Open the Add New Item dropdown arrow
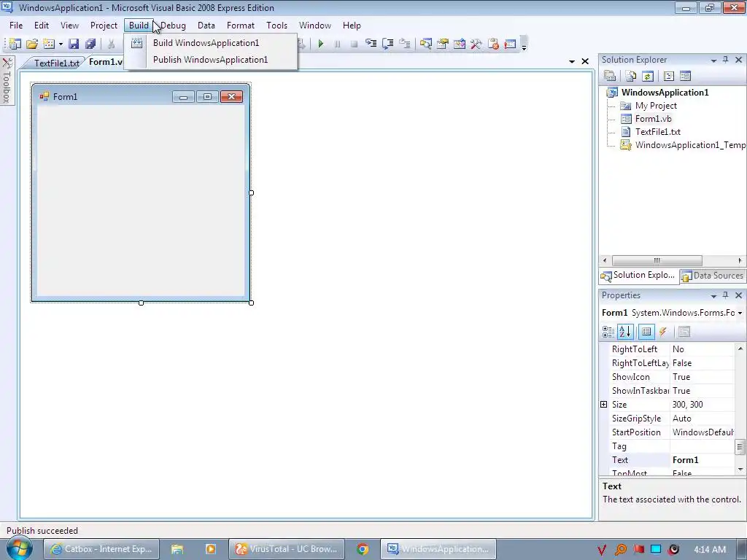Screen dimensions: 747x560 point(61,44)
